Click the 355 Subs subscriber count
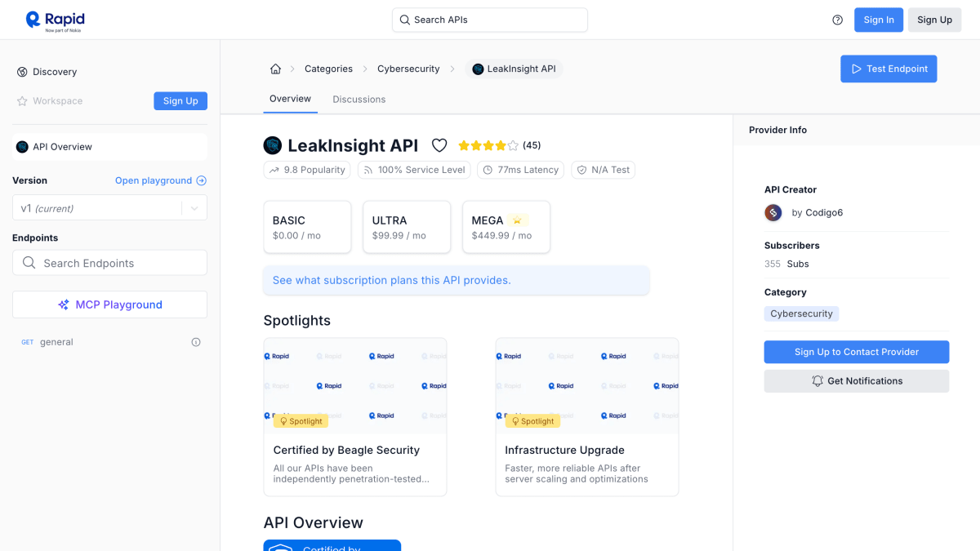This screenshot has height=551, width=980. click(x=786, y=264)
